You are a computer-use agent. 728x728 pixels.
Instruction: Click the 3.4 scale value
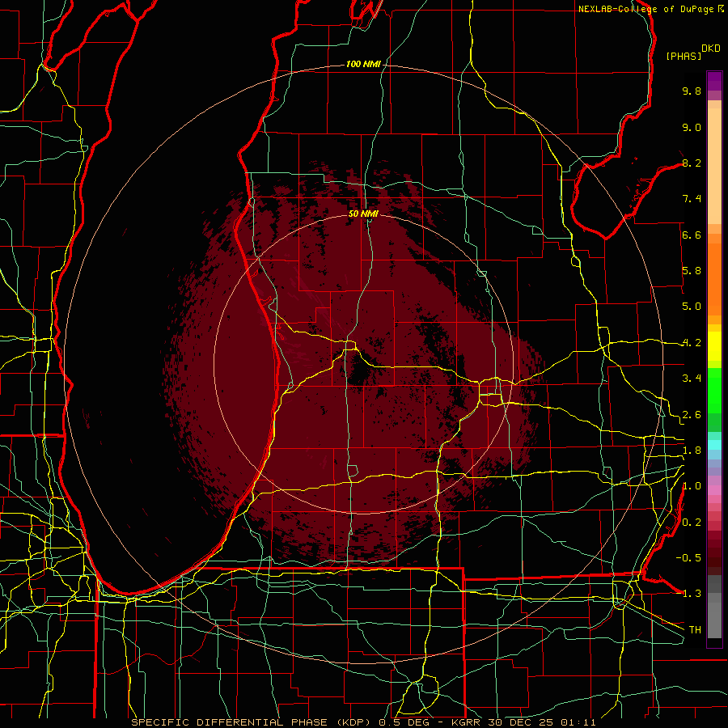point(692,379)
